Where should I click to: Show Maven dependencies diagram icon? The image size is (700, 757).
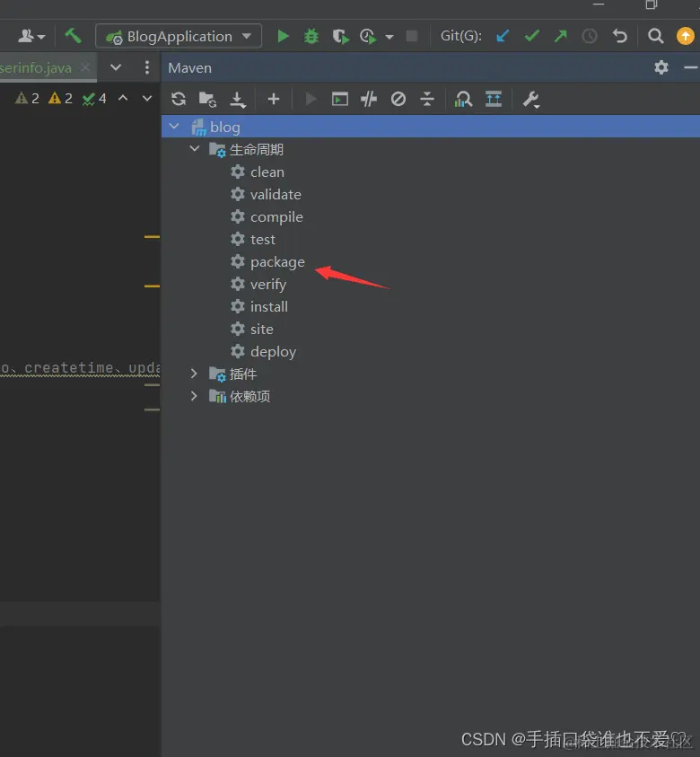pos(463,99)
